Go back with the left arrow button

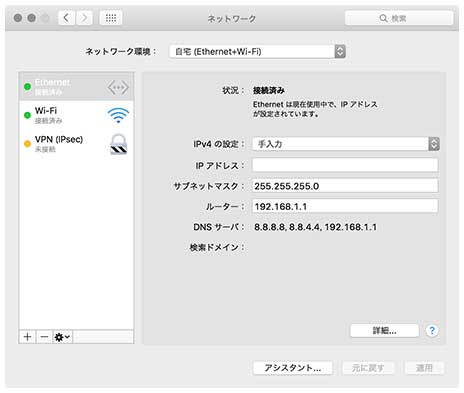click(x=67, y=18)
